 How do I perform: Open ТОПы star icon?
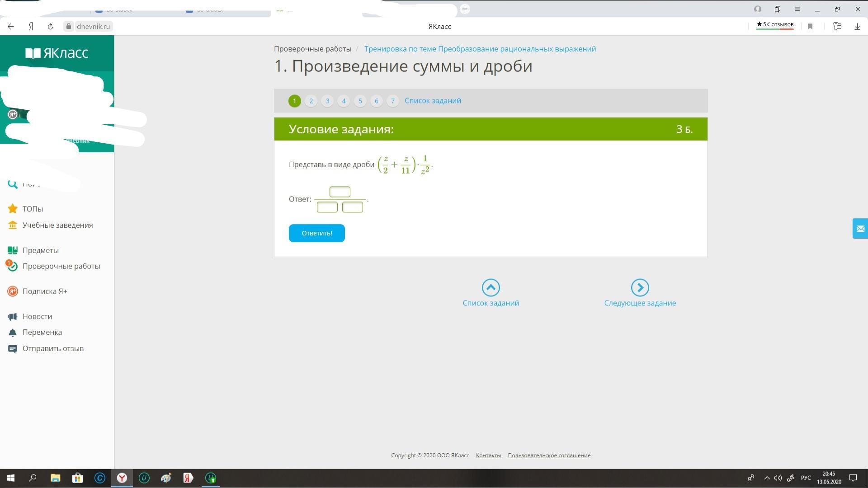(x=13, y=209)
